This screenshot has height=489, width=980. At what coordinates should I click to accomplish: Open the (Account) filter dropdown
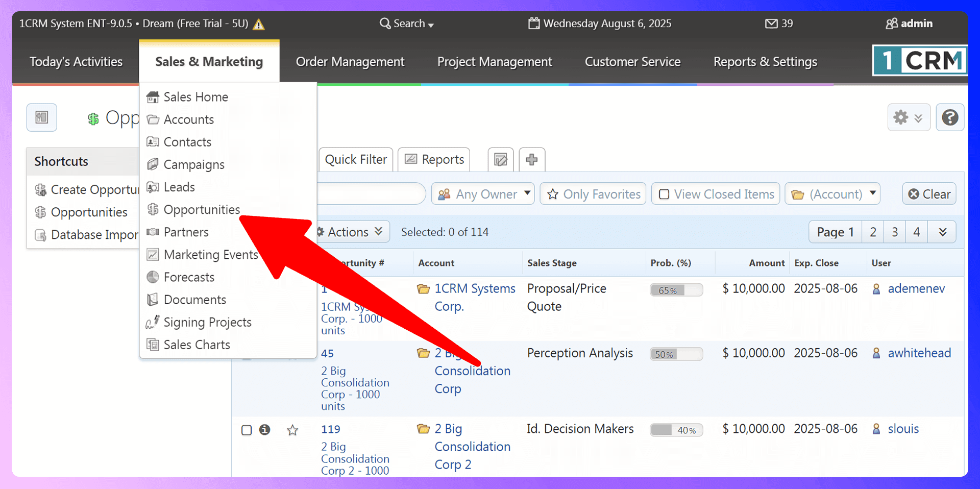(x=832, y=194)
